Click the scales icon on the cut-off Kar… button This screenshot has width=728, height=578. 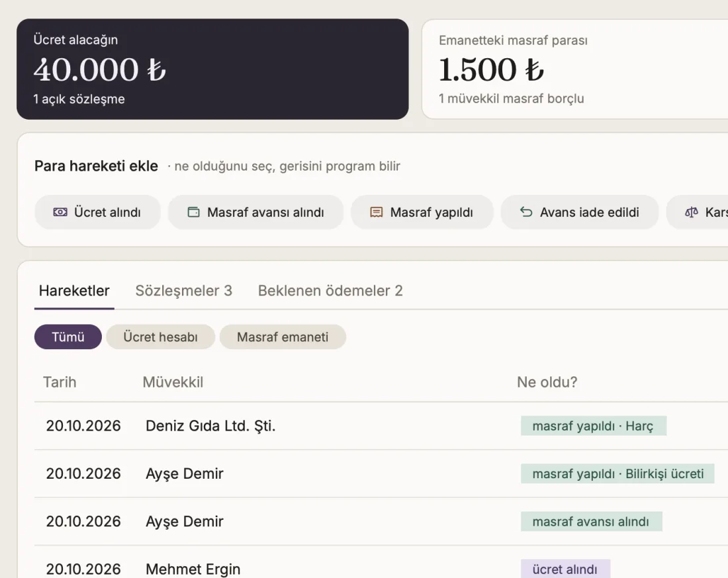click(x=692, y=212)
